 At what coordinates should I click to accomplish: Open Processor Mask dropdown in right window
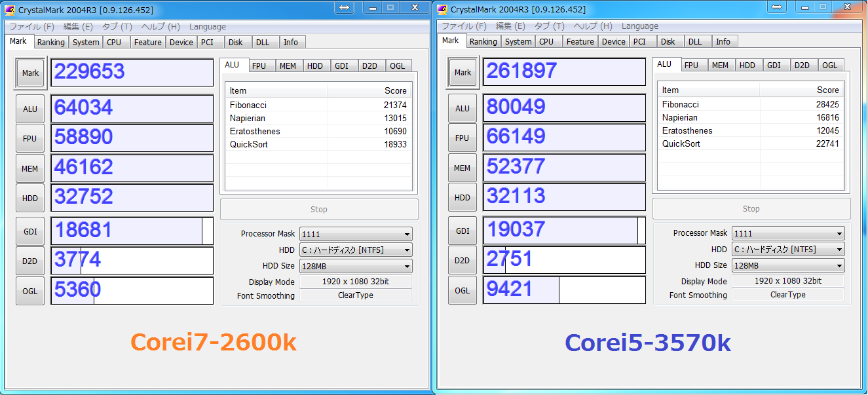click(788, 233)
